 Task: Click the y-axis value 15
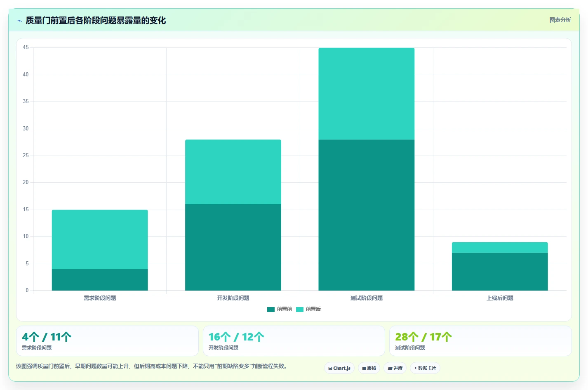tap(26, 210)
